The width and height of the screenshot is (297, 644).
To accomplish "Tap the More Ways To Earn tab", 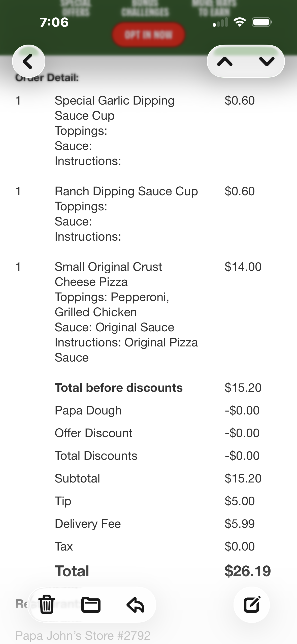I will pyautogui.click(x=214, y=8).
